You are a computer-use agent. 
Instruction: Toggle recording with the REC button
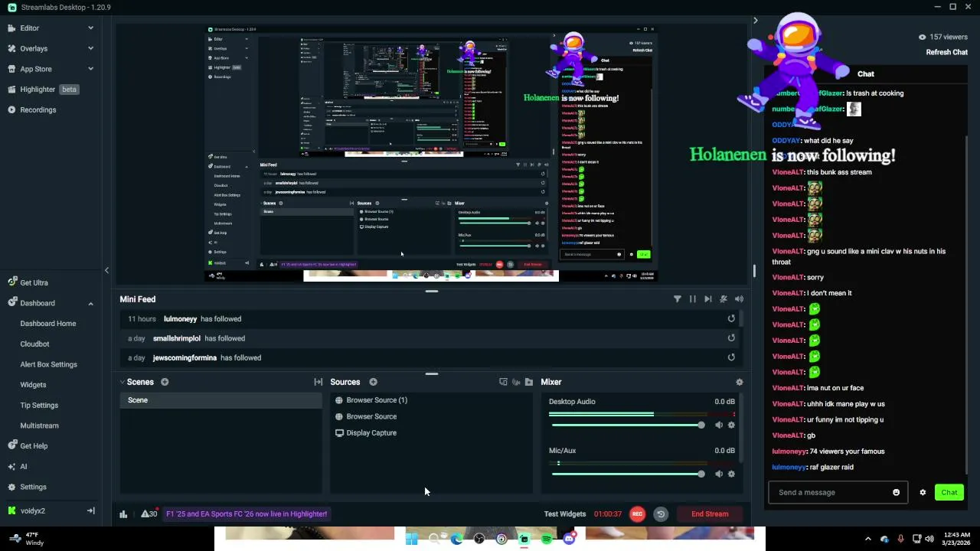coord(637,514)
